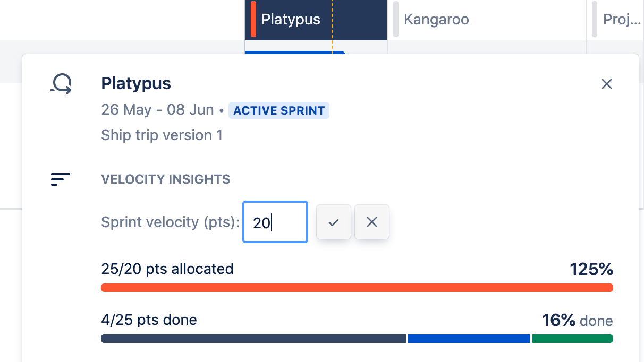
Task: Click the orange marker in Platypus header
Action: coord(253,19)
